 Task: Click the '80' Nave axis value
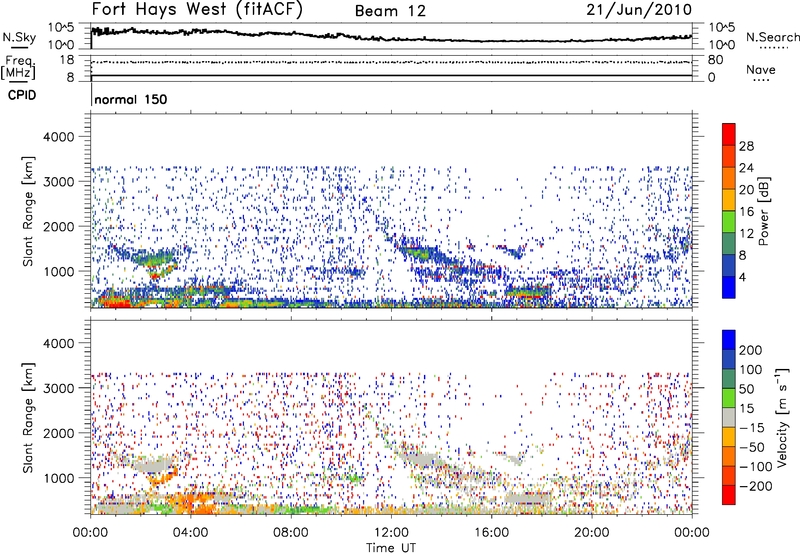pos(715,60)
